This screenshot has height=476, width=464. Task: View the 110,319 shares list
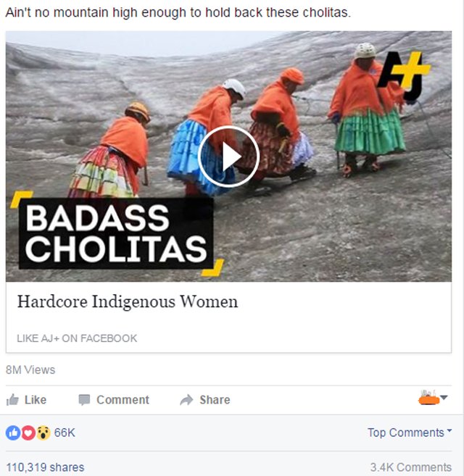click(45, 467)
